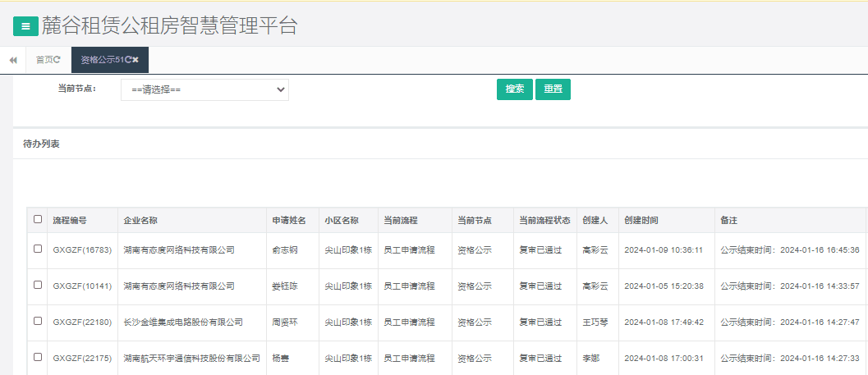Click creation time 2024-01-08 17:49:42
The width and height of the screenshot is (868, 375).
coord(664,322)
